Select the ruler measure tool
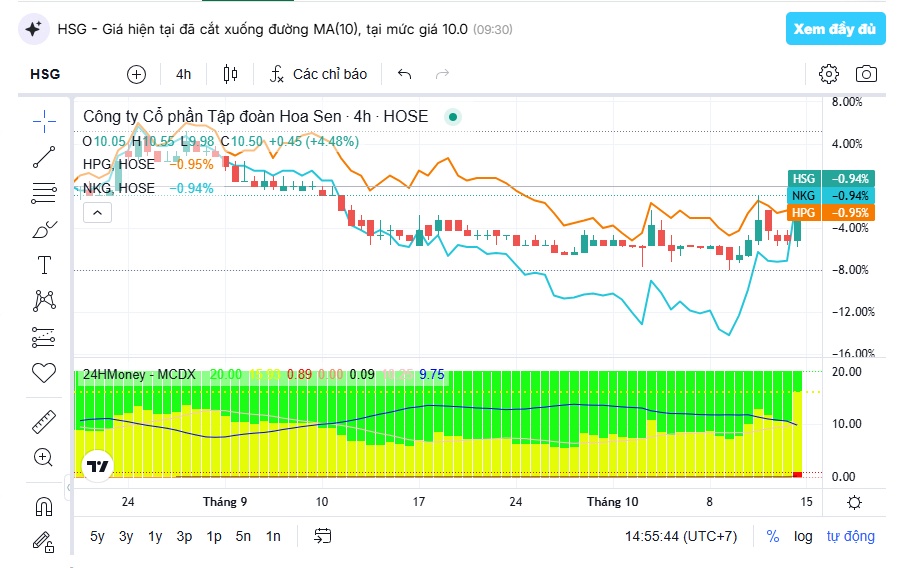Screen dimensions: 901x568 point(44,422)
